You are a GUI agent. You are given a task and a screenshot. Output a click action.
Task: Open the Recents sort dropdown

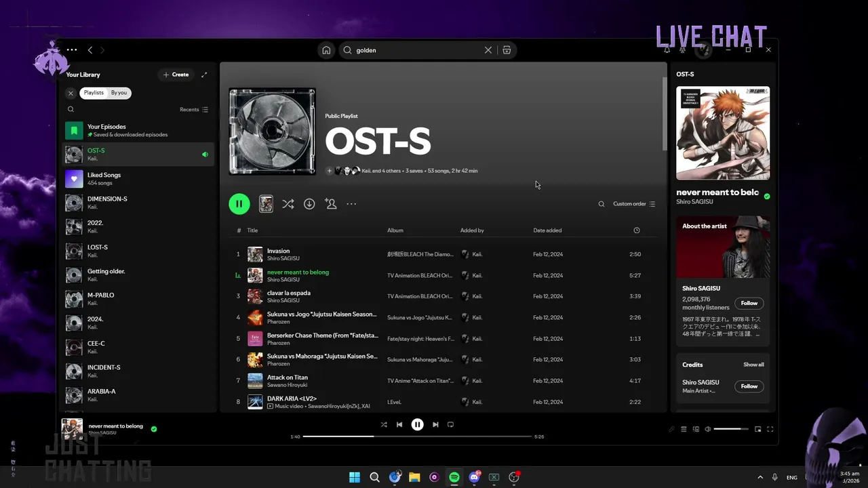tap(194, 109)
